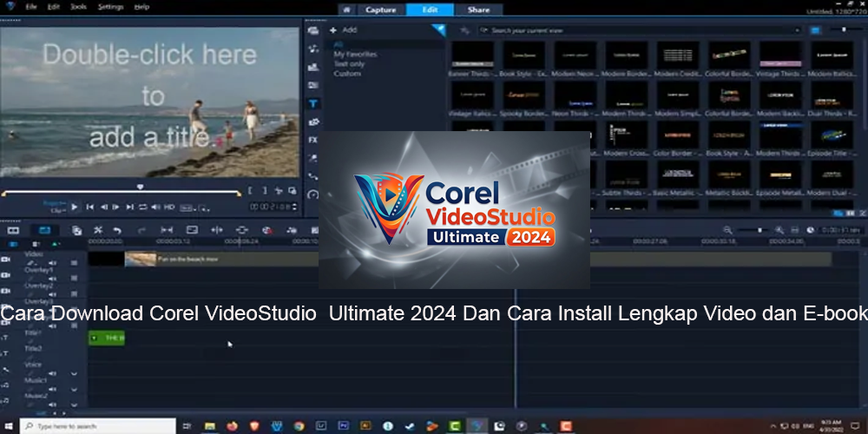The image size is (868, 434).
Task: Open Chrome from the taskbar
Action: (299, 426)
